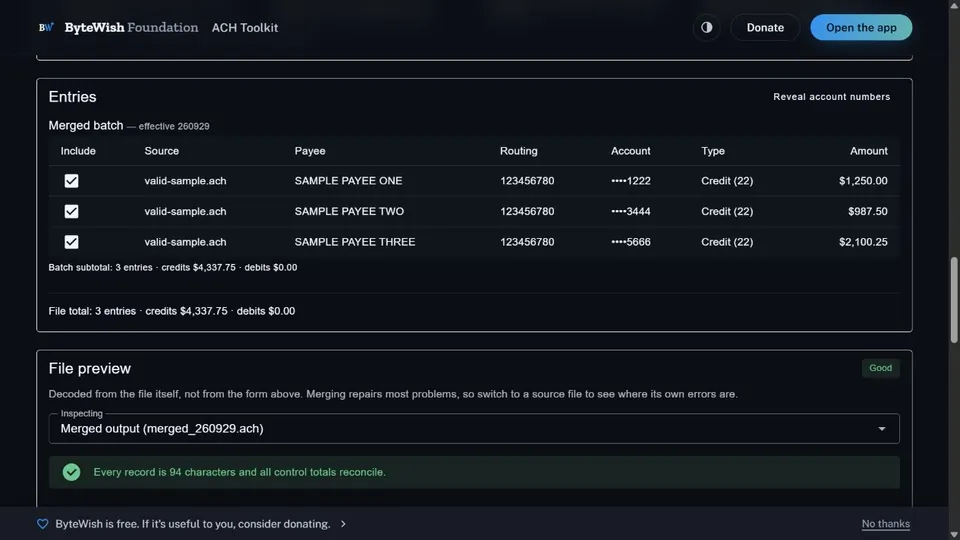This screenshot has width=960, height=540.
Task: Click the $987.50 amount cell
Action: pyautogui.click(x=868, y=212)
